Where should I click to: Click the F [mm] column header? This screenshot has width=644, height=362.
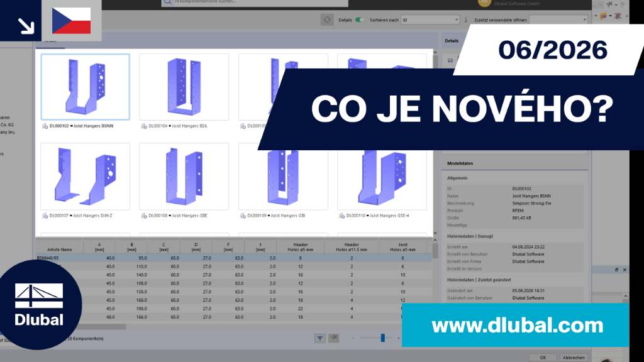(228, 247)
